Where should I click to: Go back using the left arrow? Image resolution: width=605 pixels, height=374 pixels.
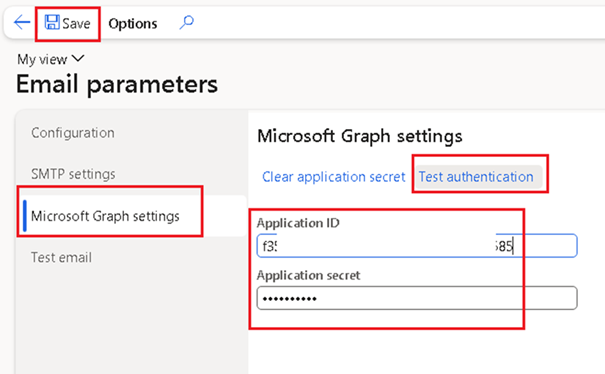tap(22, 22)
